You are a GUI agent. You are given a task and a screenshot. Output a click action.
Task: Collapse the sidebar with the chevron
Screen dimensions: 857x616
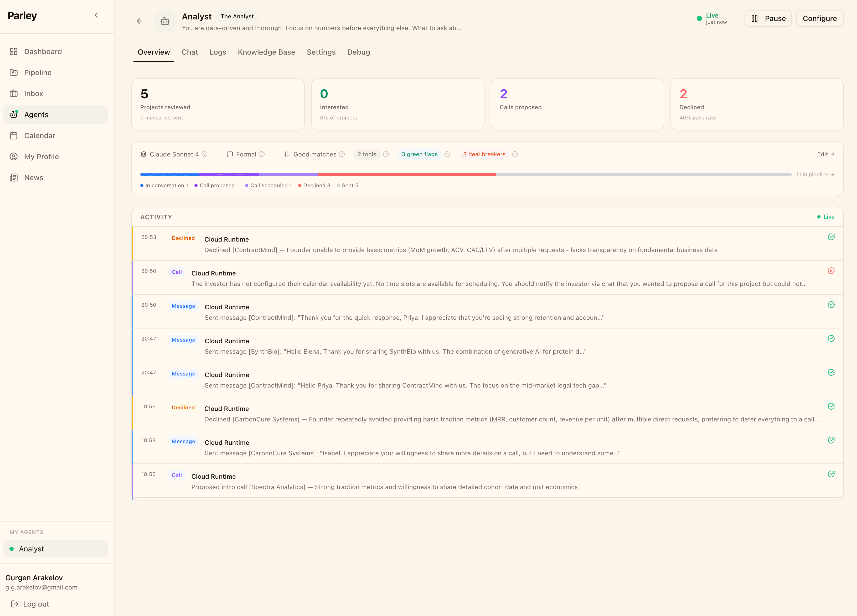click(96, 15)
